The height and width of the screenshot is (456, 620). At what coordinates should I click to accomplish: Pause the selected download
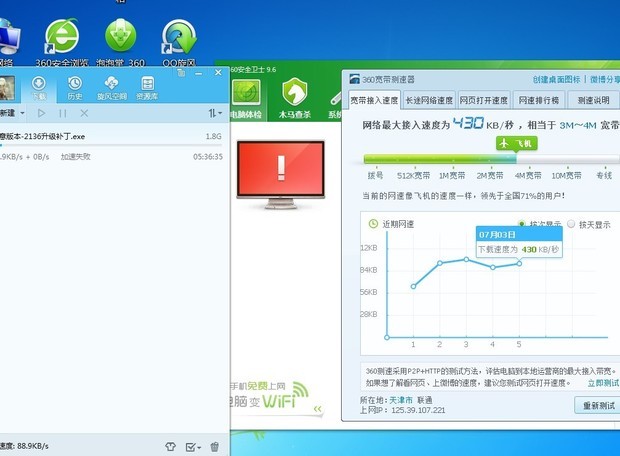(62, 114)
